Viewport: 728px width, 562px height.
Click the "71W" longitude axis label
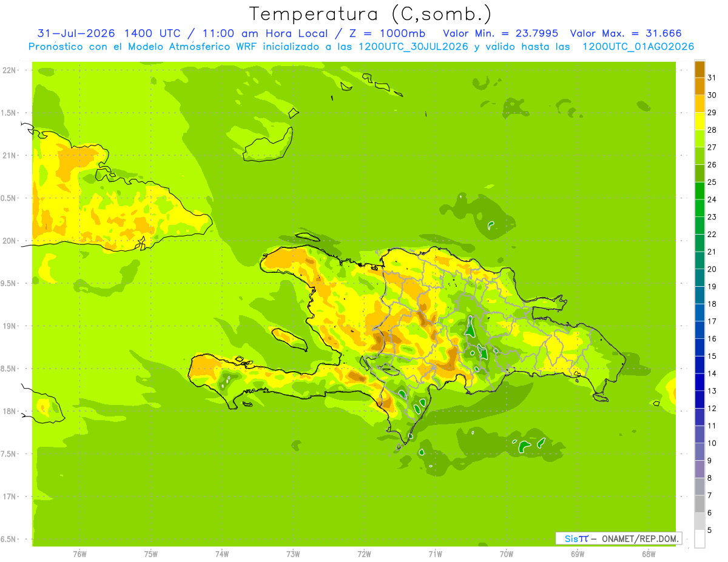(435, 554)
